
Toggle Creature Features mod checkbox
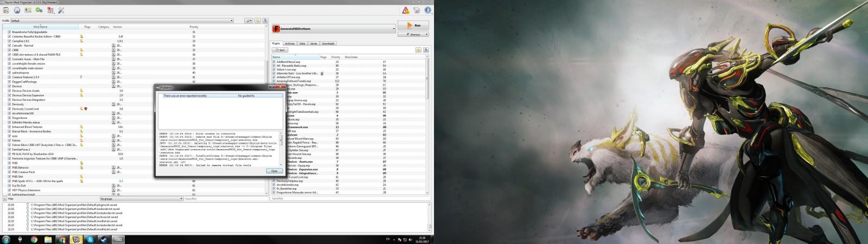[x=9, y=77]
